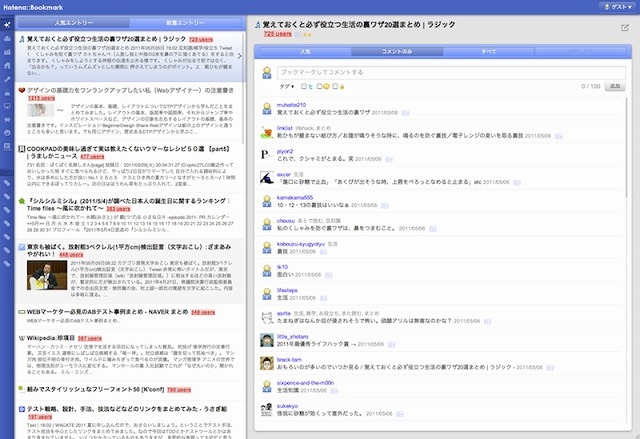Select the house category icon in the sidebar
This screenshot has height=439, width=640.
[x=7, y=65]
